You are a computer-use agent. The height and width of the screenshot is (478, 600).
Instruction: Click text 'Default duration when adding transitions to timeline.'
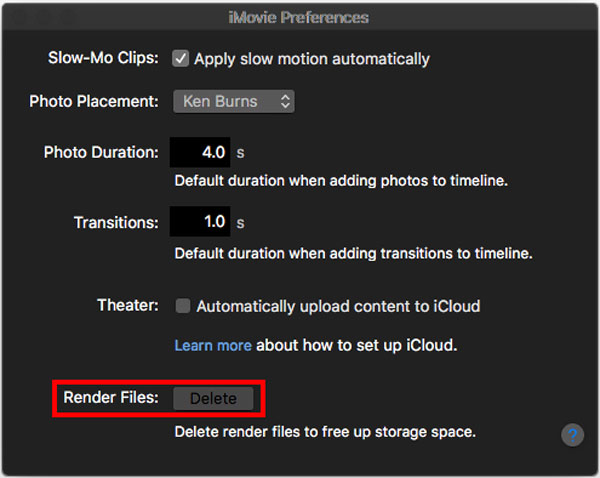[353, 253]
